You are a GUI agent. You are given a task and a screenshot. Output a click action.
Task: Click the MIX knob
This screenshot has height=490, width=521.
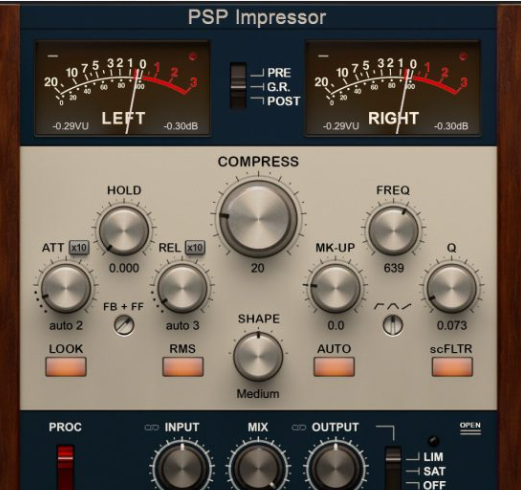coord(258,467)
